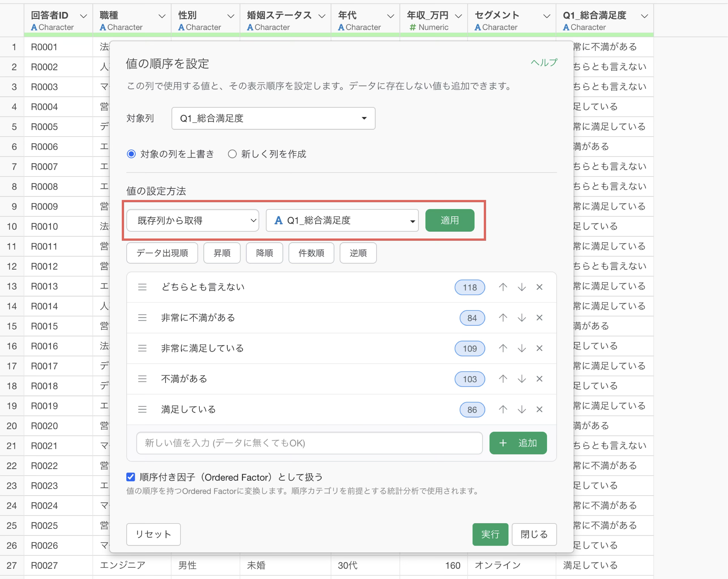Remove the 満足している row
The image size is (728, 579).
(x=540, y=410)
